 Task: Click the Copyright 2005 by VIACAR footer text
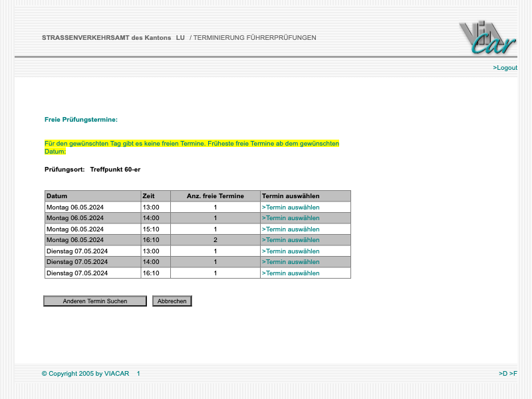point(85,374)
